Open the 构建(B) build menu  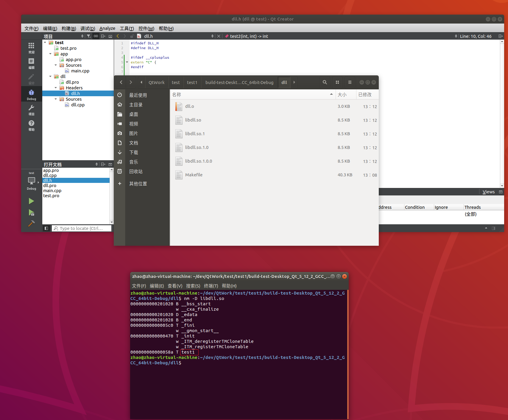pyautogui.click(x=69, y=28)
